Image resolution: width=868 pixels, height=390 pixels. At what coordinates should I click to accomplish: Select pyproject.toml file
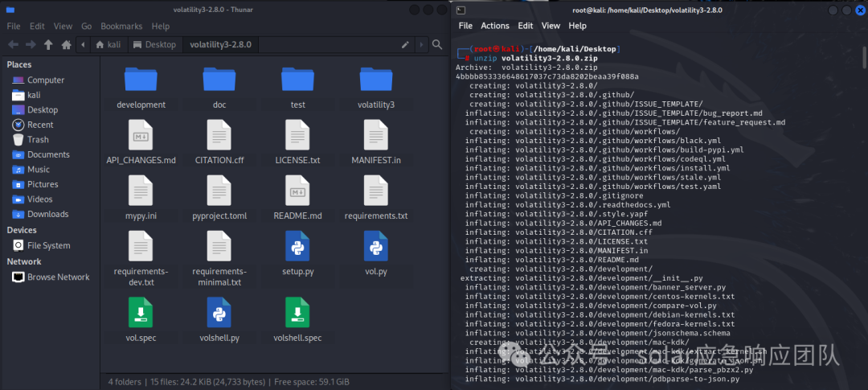point(219,199)
